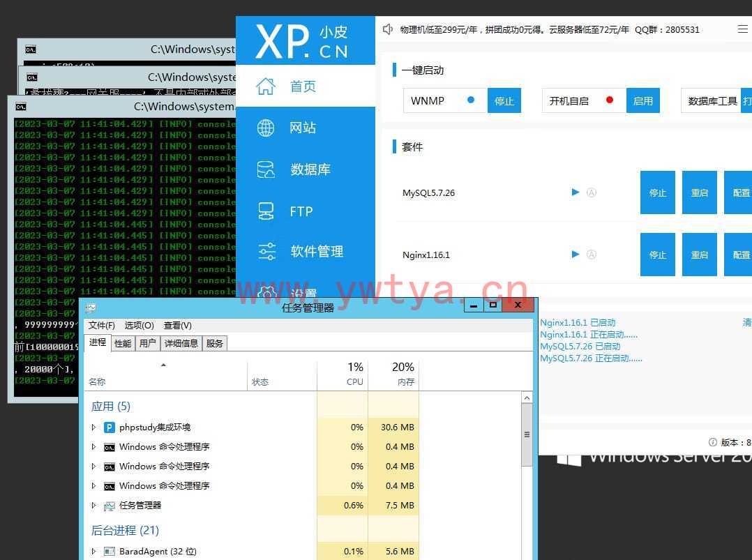The width and height of the screenshot is (752, 560).
Task: Click the XP.CN 小皮 logo
Action: tap(302, 41)
